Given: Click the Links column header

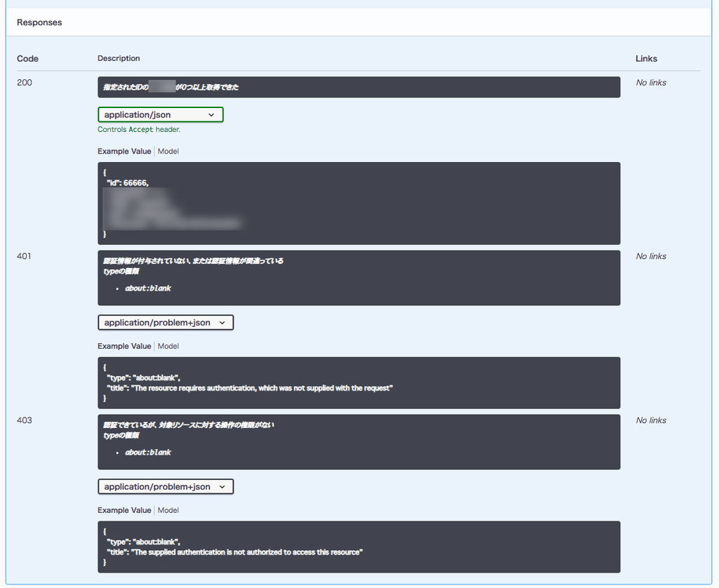Looking at the screenshot, I should (x=646, y=59).
